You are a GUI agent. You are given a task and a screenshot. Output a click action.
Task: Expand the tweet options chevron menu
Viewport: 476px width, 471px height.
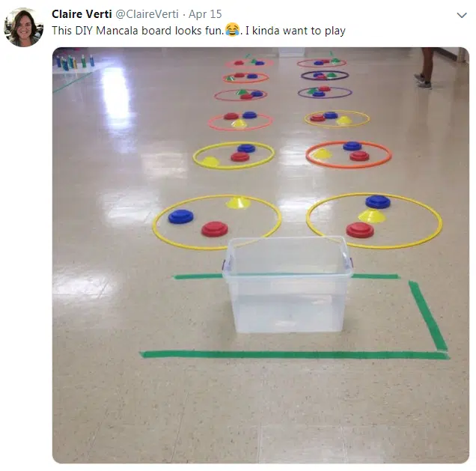click(462, 15)
